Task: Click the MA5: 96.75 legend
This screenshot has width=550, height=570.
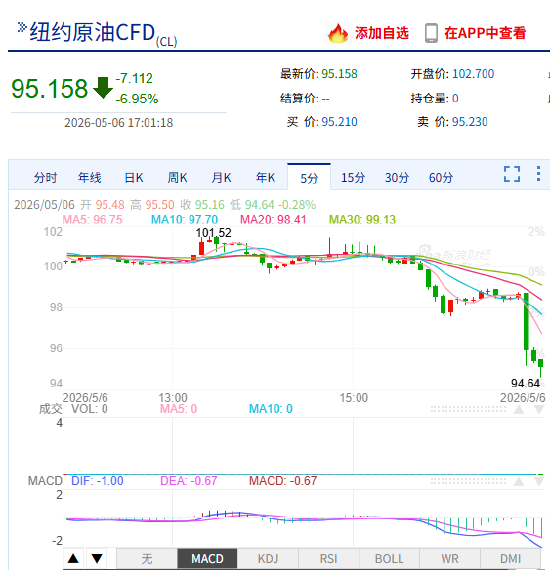Action: pos(92,220)
